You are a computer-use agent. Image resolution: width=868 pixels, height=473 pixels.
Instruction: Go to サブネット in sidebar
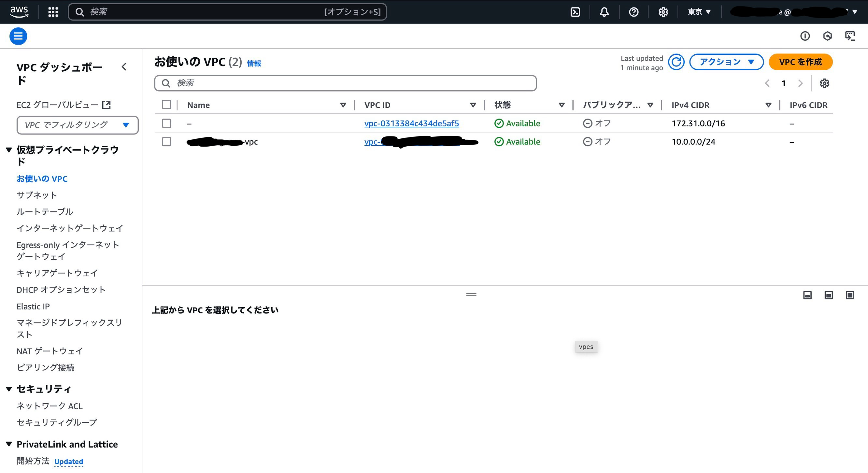pyautogui.click(x=37, y=195)
